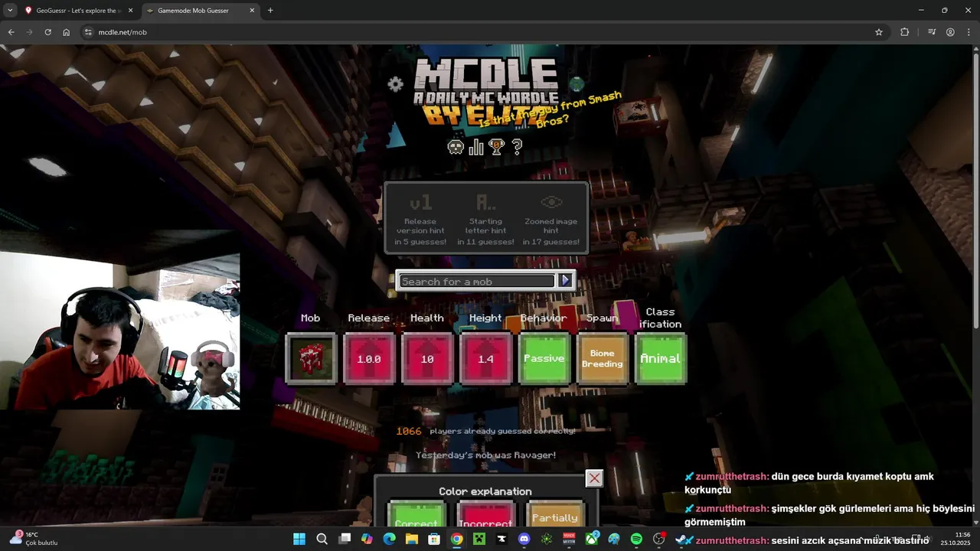Open the Chrome three-dot menu
980x551 pixels.
pos(968,32)
